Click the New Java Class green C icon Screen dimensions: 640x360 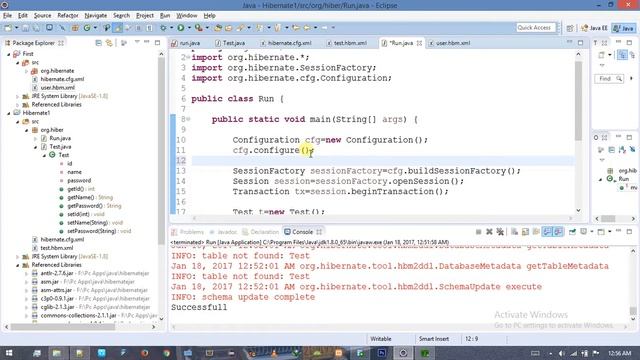pos(87,28)
